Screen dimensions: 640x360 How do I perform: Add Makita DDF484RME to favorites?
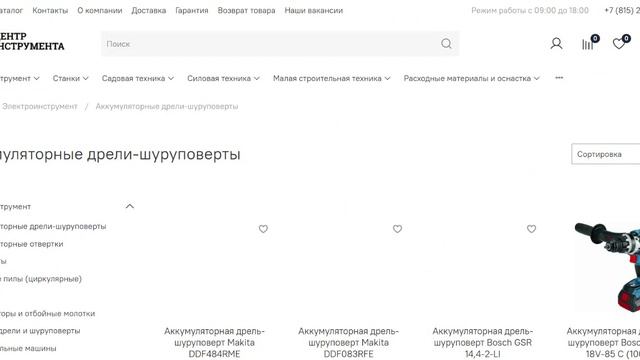[263, 229]
